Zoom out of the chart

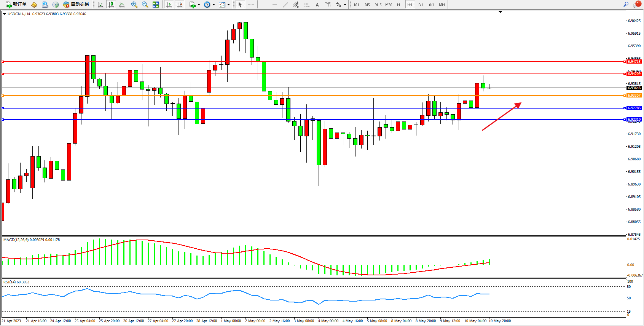(145, 5)
